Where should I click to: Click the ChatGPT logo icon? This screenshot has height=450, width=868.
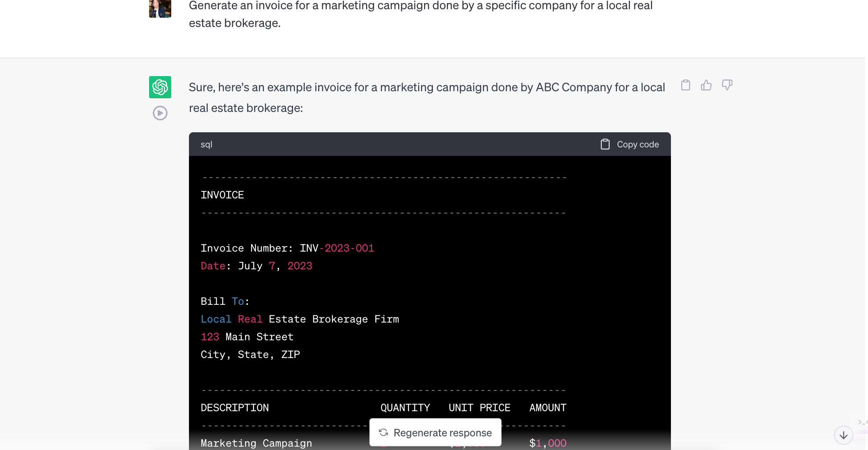pyautogui.click(x=159, y=87)
